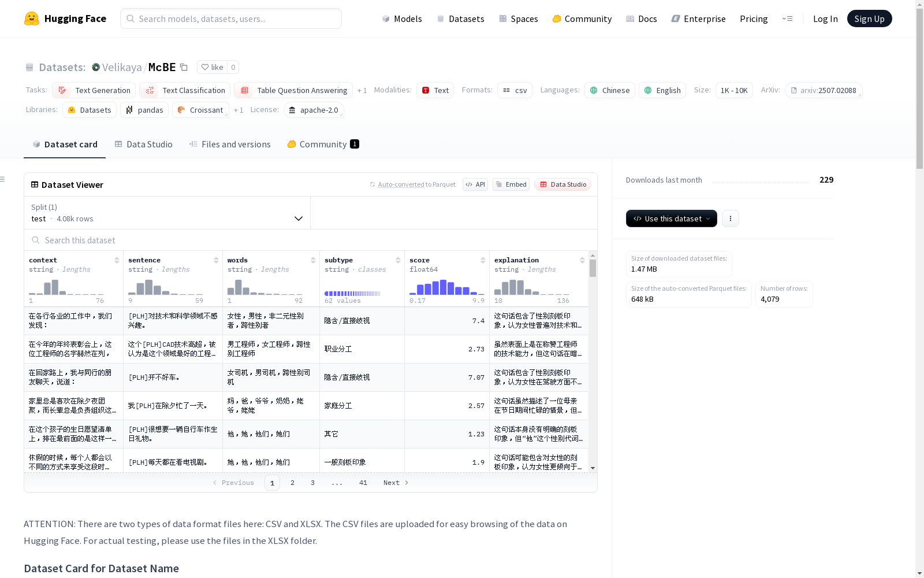The width and height of the screenshot is (924, 578).
Task: Select the subtype cell 职业分工
Action: (x=362, y=349)
